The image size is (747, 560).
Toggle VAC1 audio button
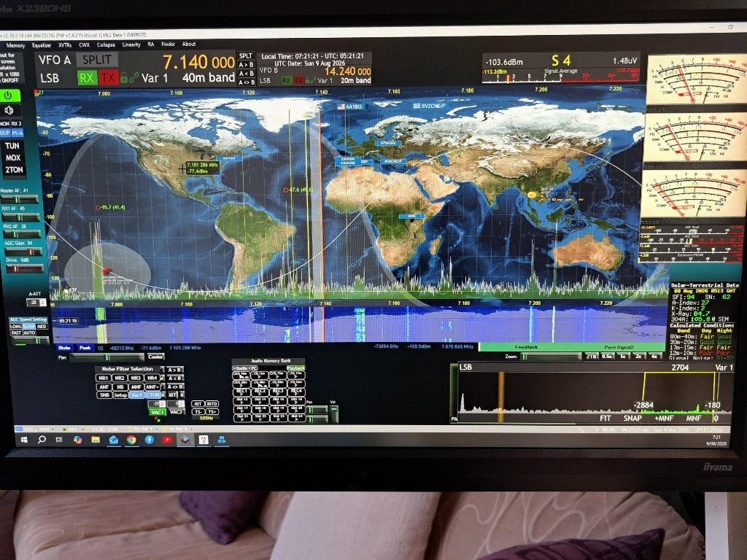click(158, 413)
